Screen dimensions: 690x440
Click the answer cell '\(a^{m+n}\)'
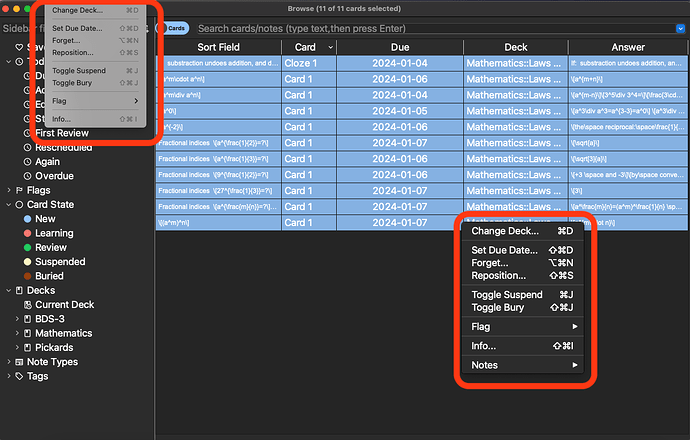point(628,79)
